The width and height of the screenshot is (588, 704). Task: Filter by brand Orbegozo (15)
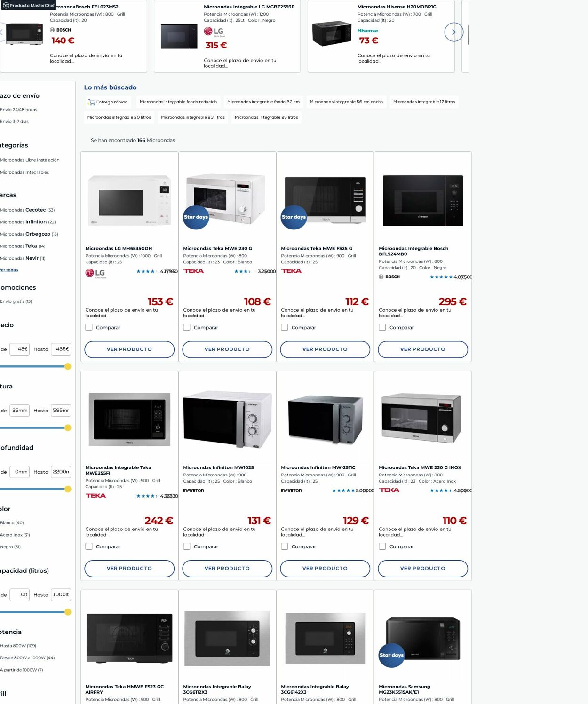[x=29, y=234]
